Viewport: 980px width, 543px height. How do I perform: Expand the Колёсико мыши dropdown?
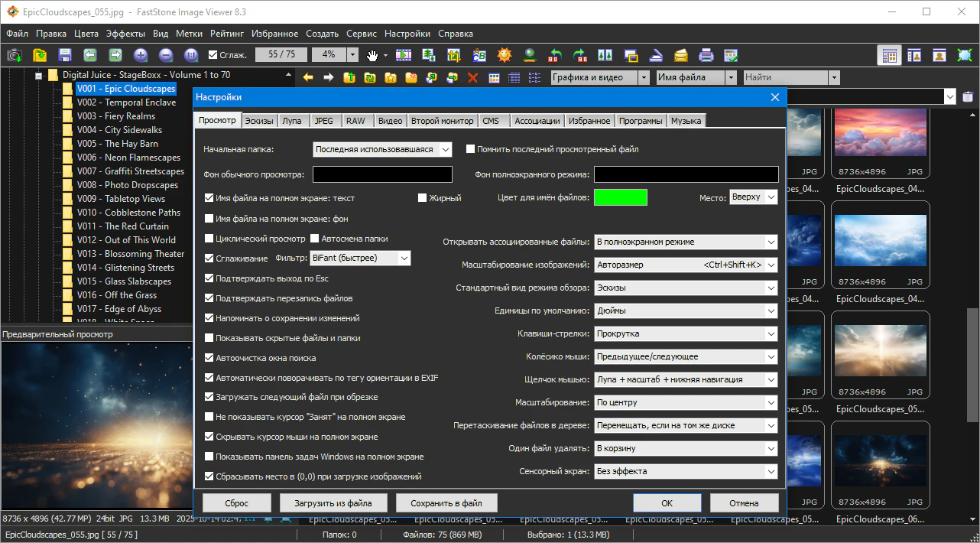pyautogui.click(x=686, y=356)
